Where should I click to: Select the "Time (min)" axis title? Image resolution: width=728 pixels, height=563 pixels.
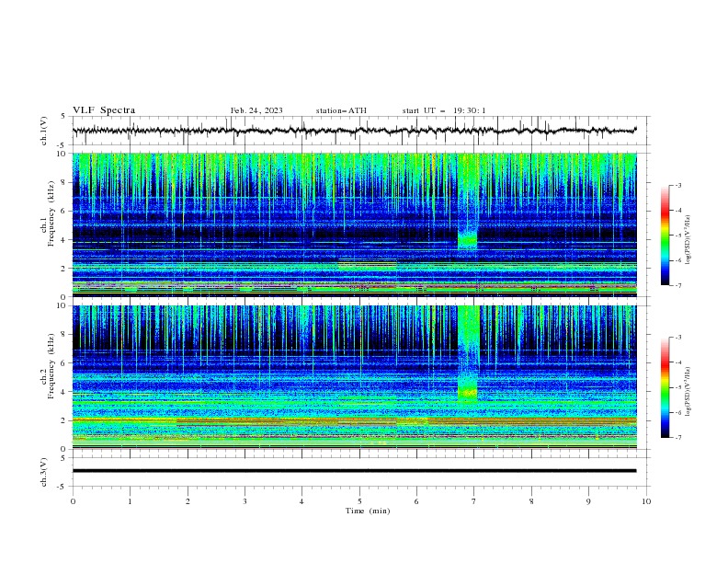click(x=368, y=511)
